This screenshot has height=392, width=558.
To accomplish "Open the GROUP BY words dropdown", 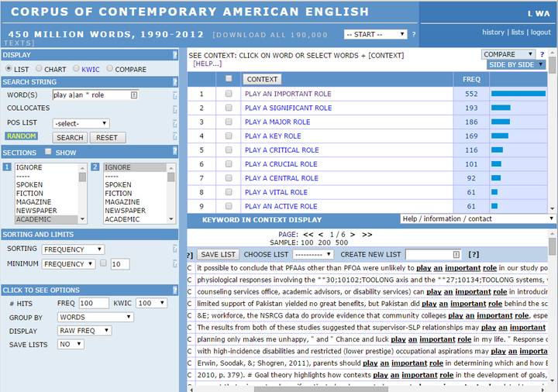I will pos(95,317).
